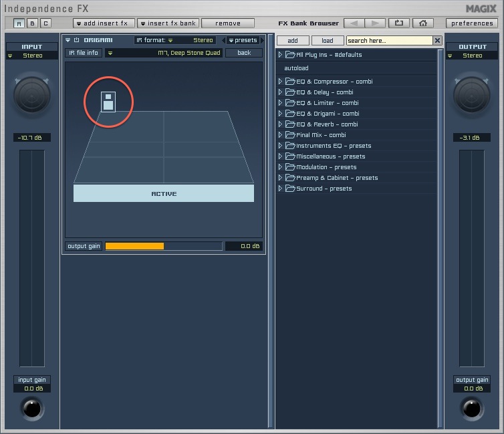504x434 pixels.
Task: Expand Surround - presets folder
Action: (280, 189)
